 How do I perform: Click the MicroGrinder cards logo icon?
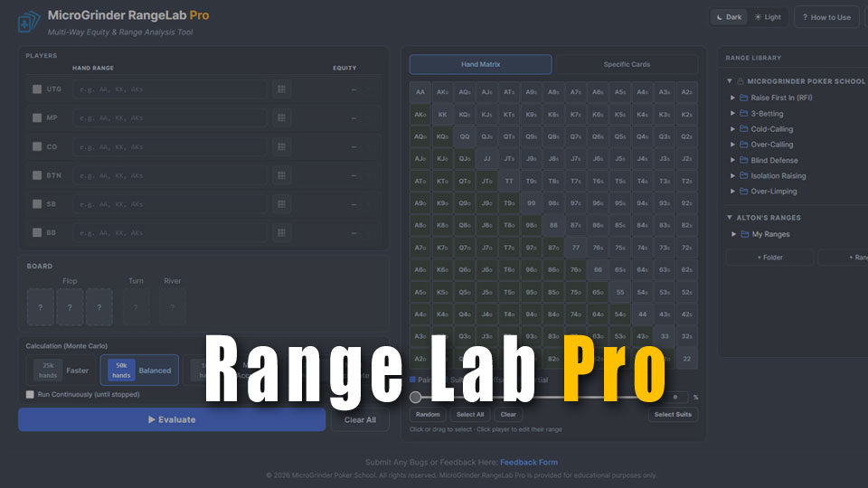point(29,22)
